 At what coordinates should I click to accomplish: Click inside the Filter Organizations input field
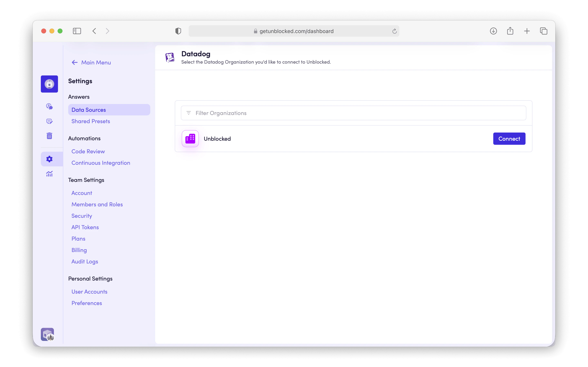292,113
